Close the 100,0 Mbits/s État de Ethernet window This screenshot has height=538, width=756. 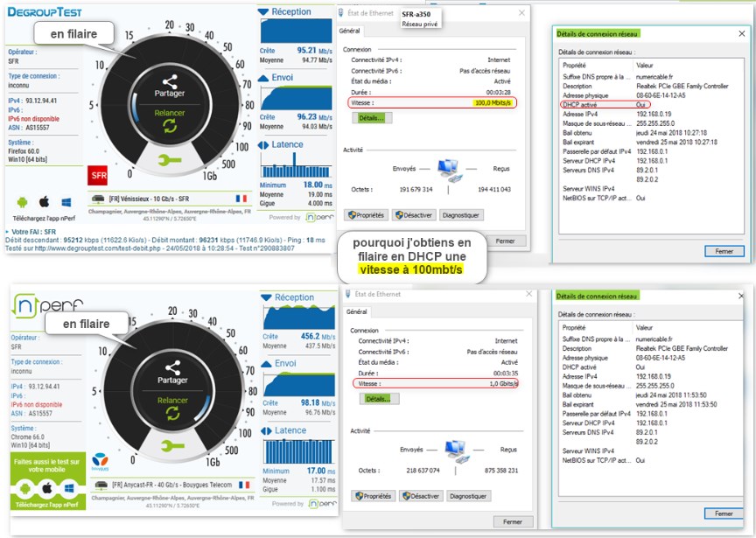521,13
